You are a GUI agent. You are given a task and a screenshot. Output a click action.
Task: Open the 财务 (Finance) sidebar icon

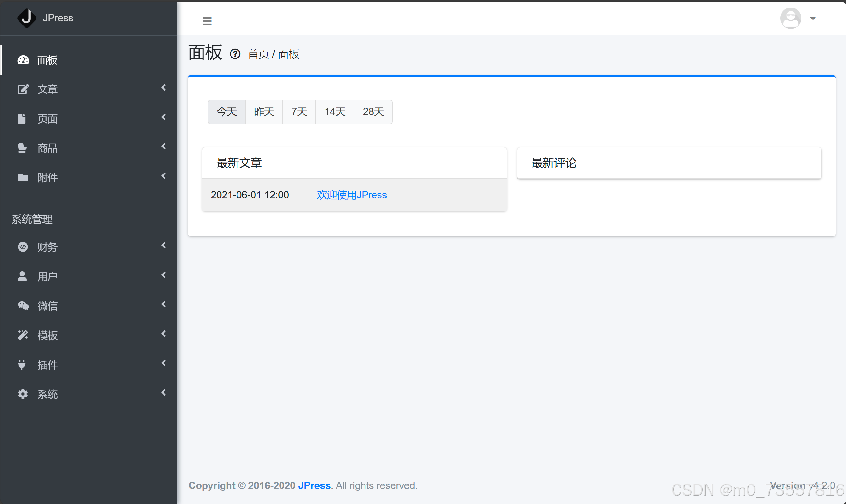(x=23, y=247)
